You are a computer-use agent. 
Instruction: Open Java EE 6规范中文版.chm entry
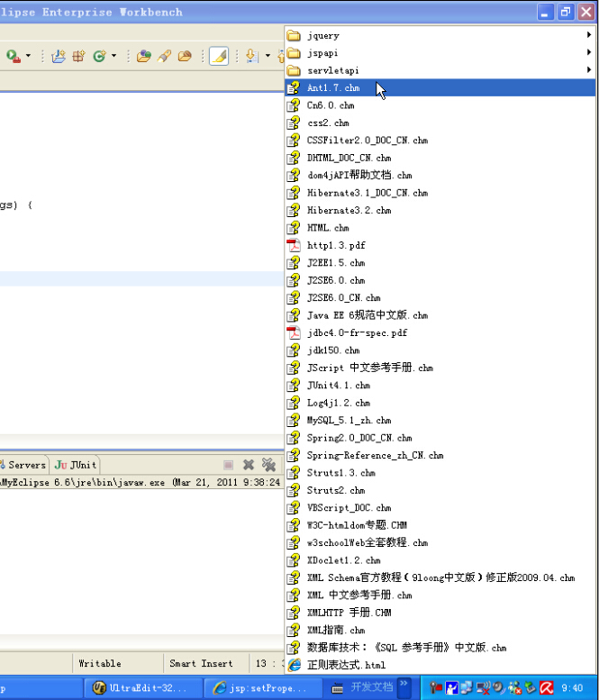pos(440,315)
